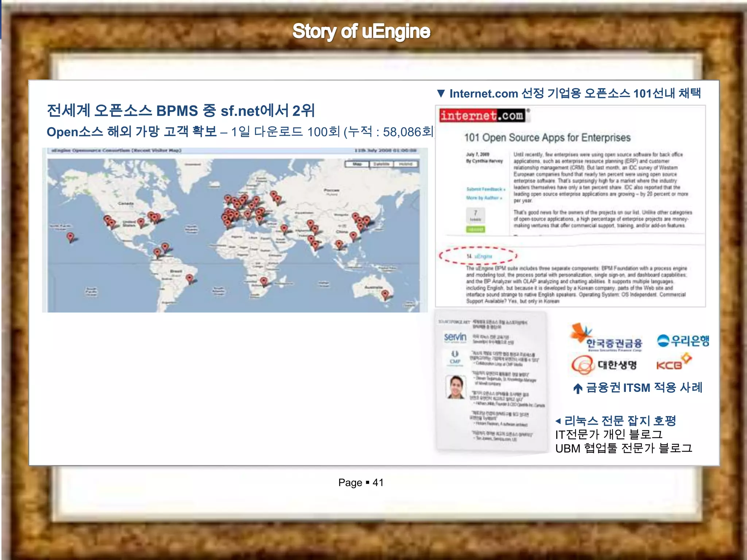Click the 'Brazil' label on the map
Screen dimensions: 747x560
coord(176,271)
